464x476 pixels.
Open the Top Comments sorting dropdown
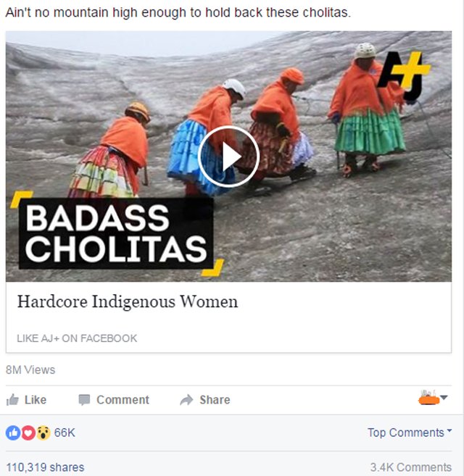point(410,433)
